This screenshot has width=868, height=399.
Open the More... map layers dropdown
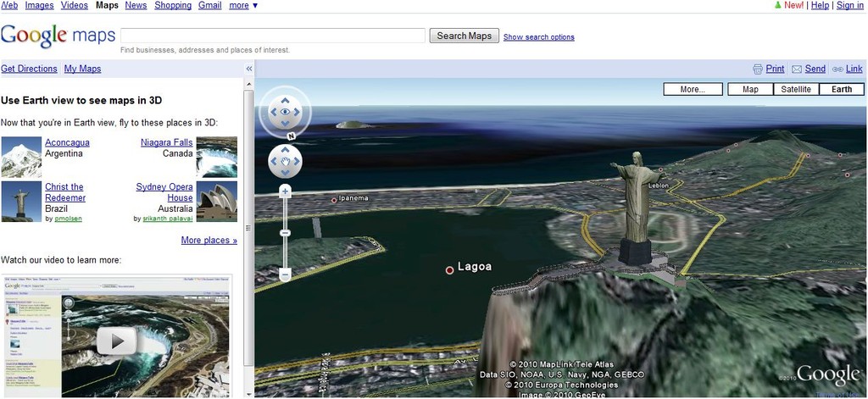(693, 89)
